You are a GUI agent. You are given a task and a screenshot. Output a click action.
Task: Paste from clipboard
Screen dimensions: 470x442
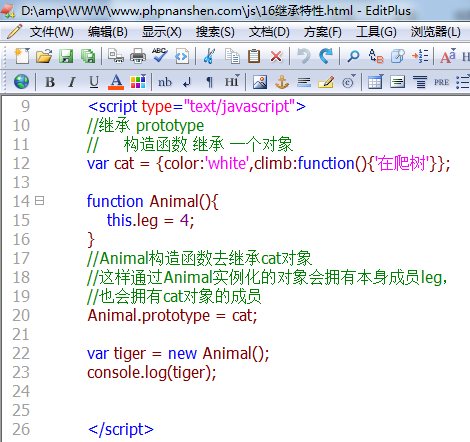[254, 56]
